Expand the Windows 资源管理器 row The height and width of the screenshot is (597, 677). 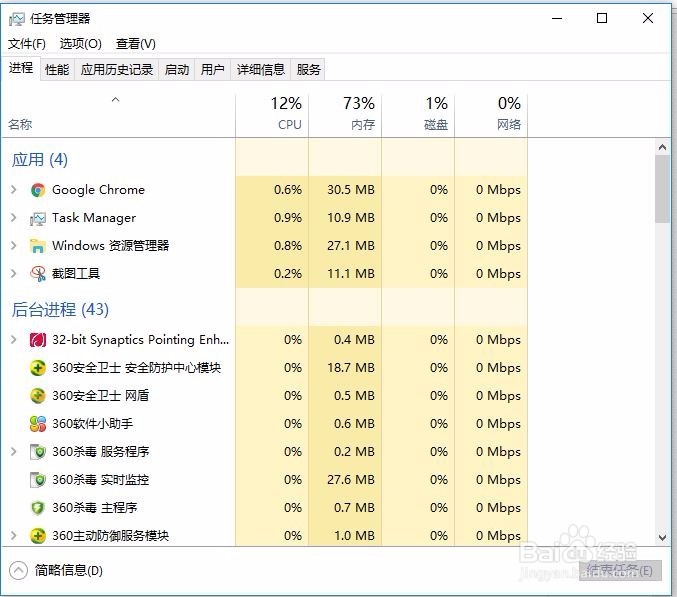click(x=13, y=246)
